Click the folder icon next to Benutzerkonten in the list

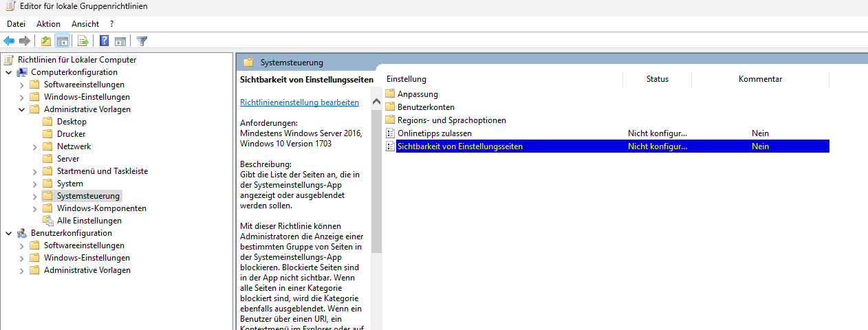(390, 107)
